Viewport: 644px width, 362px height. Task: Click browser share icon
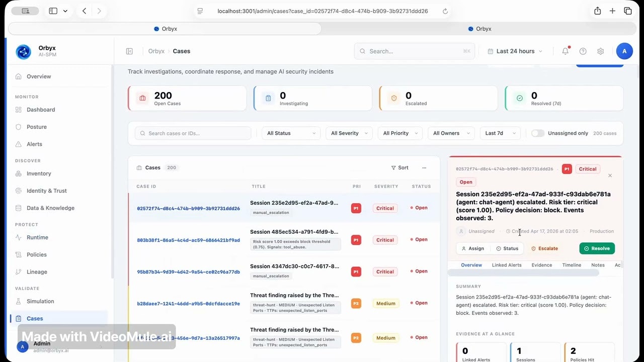597,11
